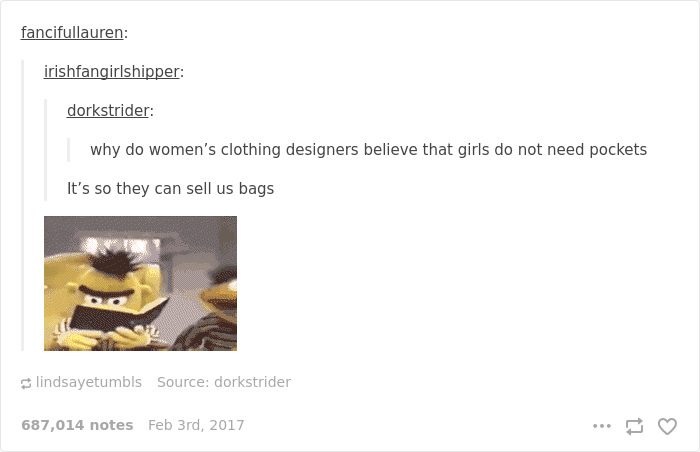The image size is (700, 452).
Task: Open the Feb 3rd, 2017 permalink
Action: [x=196, y=425]
